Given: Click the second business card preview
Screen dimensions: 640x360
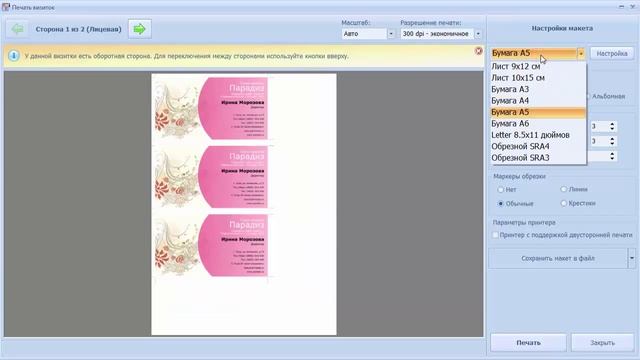Looking at the screenshot, I should coord(211,177).
